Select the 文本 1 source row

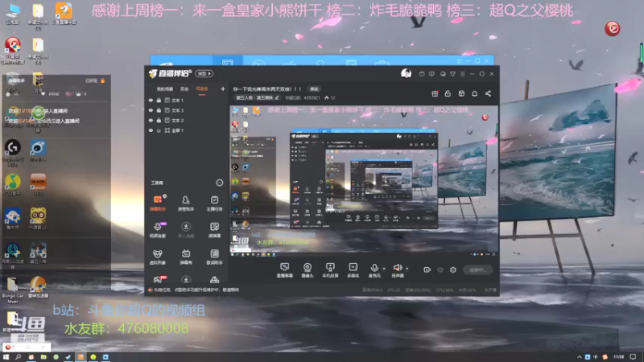tap(187, 100)
